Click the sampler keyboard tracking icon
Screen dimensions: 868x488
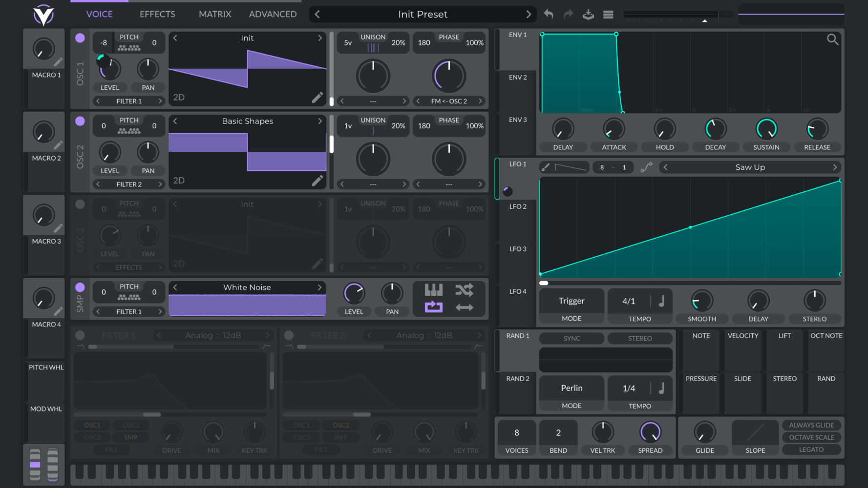tap(433, 290)
